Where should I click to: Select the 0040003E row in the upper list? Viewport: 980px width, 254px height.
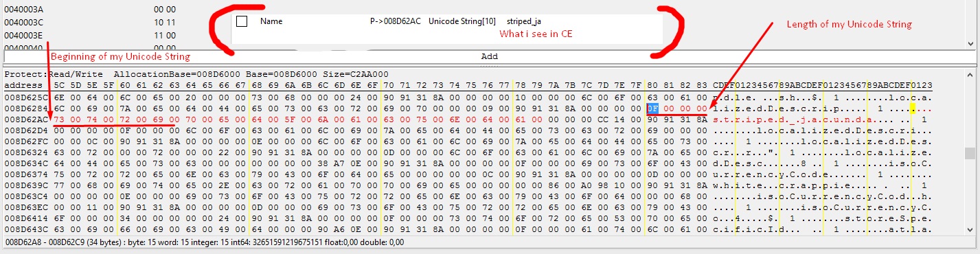pyautogui.click(x=24, y=34)
